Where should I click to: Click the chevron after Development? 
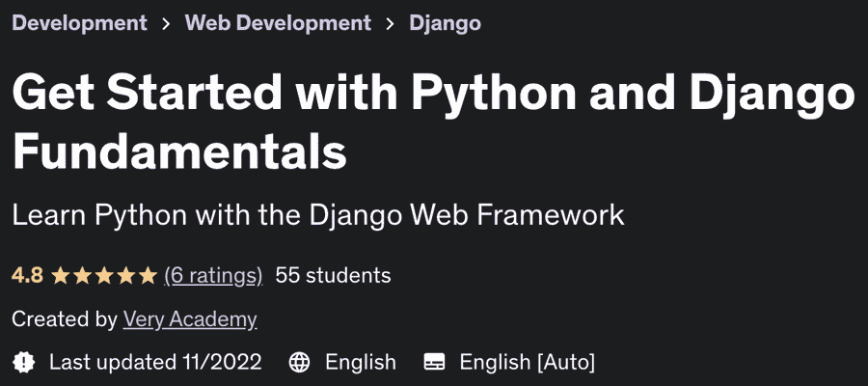pyautogui.click(x=166, y=23)
